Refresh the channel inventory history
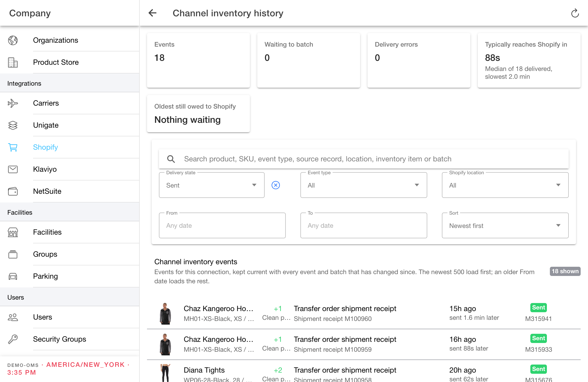The width and height of the screenshot is (588, 382). [575, 13]
